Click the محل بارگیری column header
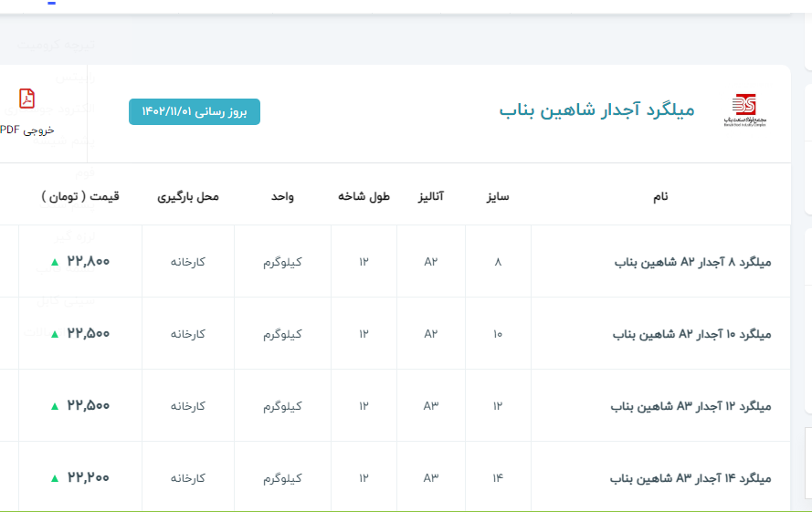 [188, 196]
